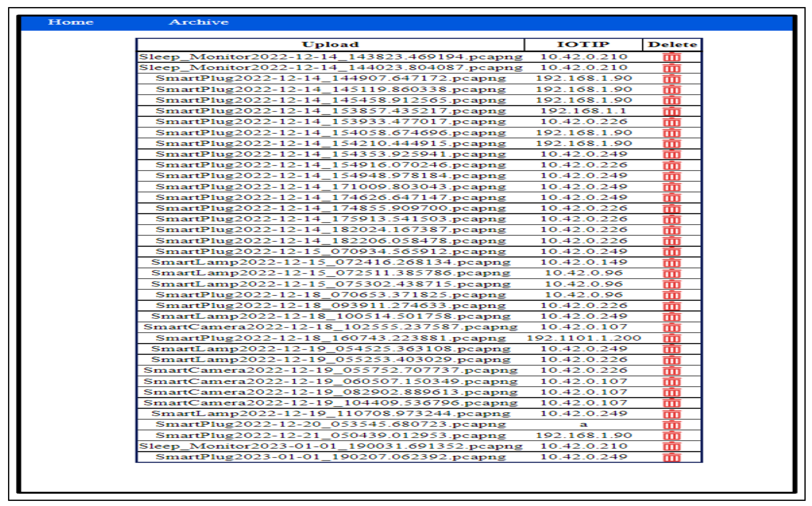Delete Sleep_Monitor2022-12-14_143823.469194.pcapng using trash icon
Screen dimensions: 812x506
coord(671,57)
